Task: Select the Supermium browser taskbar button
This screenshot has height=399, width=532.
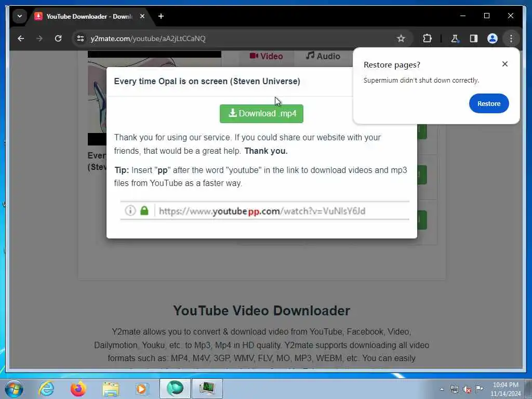Action: point(175,389)
